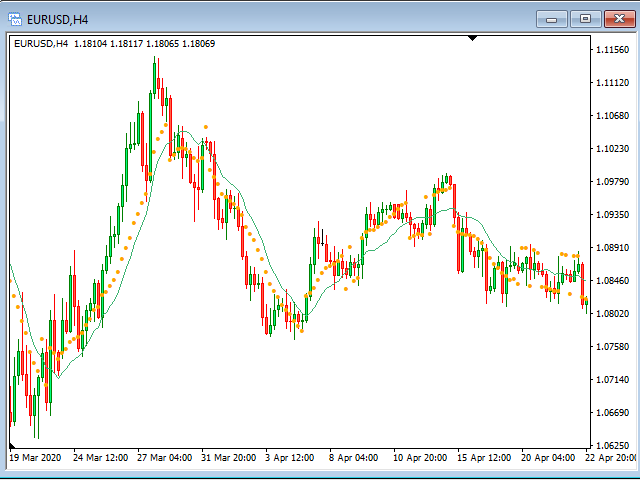Click price label 1.07140 on the scale
The height and width of the screenshot is (480, 640).
point(613,380)
